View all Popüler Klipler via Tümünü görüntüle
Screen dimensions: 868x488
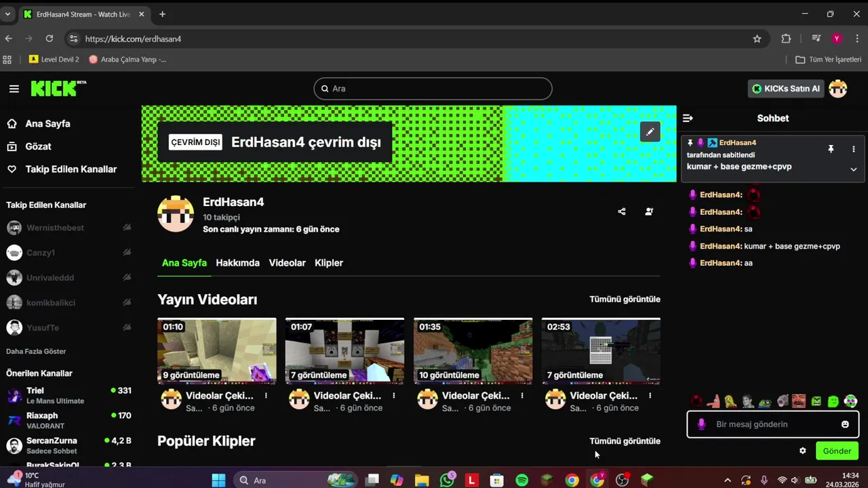(x=625, y=441)
